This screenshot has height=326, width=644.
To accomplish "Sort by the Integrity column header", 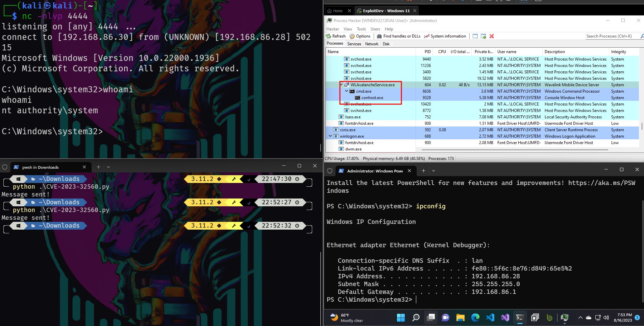I will tap(624, 52).
